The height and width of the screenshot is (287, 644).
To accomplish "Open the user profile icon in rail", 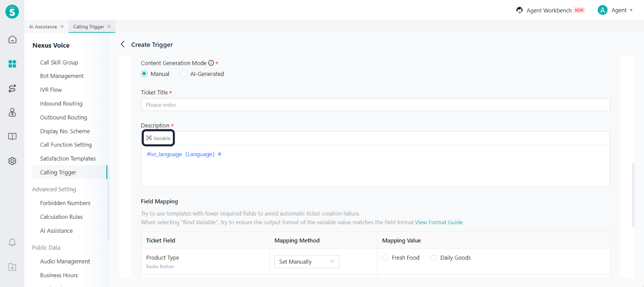I will click(x=12, y=113).
